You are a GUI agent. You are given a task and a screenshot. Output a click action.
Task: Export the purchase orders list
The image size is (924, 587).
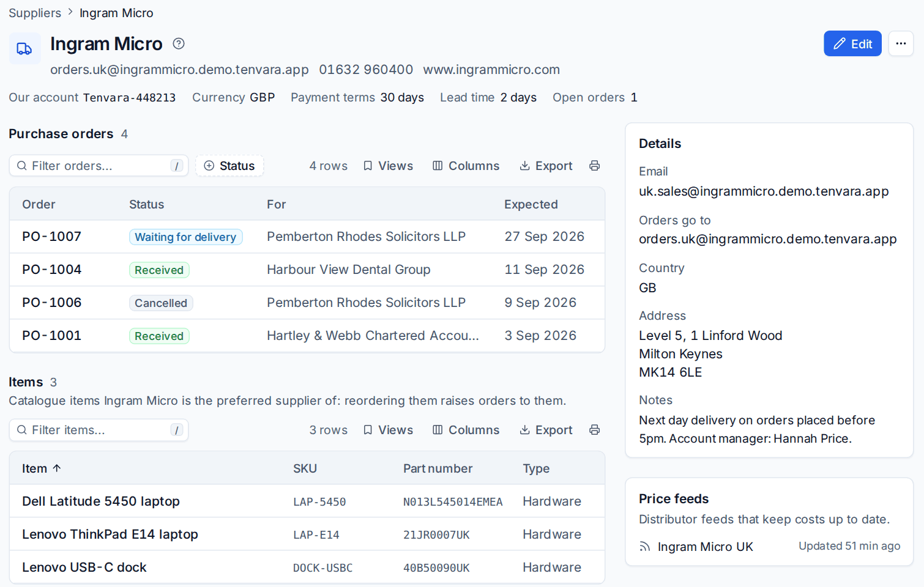546,166
